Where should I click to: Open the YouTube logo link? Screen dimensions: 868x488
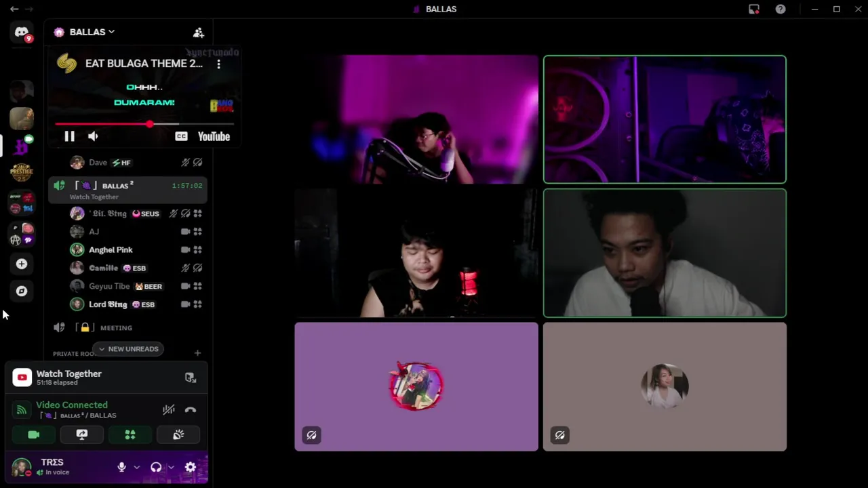pyautogui.click(x=214, y=136)
